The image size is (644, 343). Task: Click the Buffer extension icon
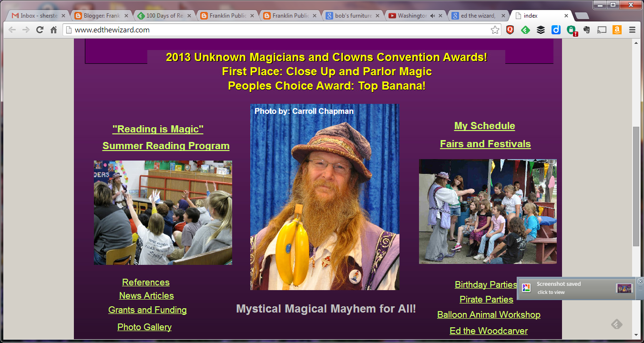pyautogui.click(x=541, y=30)
